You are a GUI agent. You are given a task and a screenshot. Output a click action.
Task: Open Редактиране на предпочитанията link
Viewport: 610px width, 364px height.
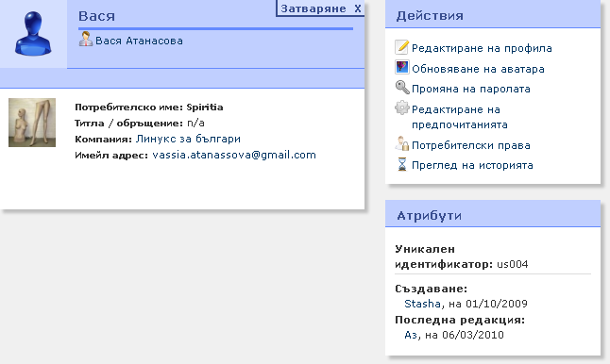point(460,117)
